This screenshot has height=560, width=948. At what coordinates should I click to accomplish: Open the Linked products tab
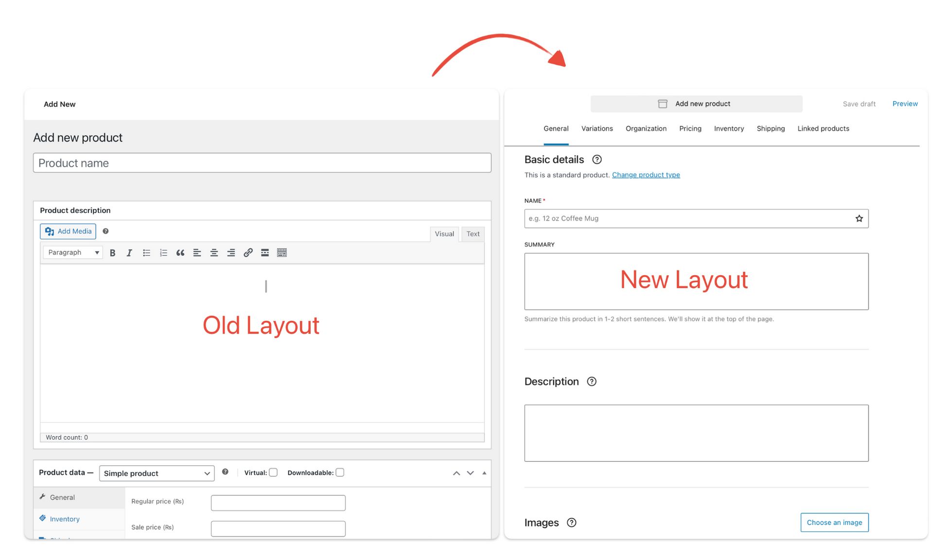823,129
